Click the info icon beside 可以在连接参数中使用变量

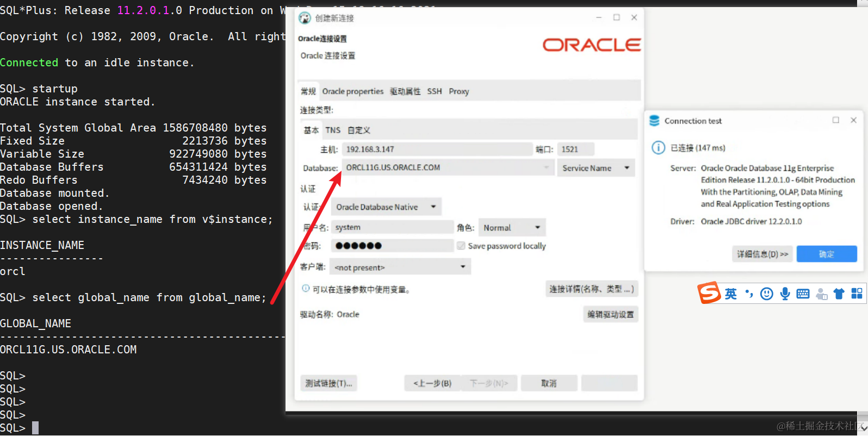(x=306, y=289)
